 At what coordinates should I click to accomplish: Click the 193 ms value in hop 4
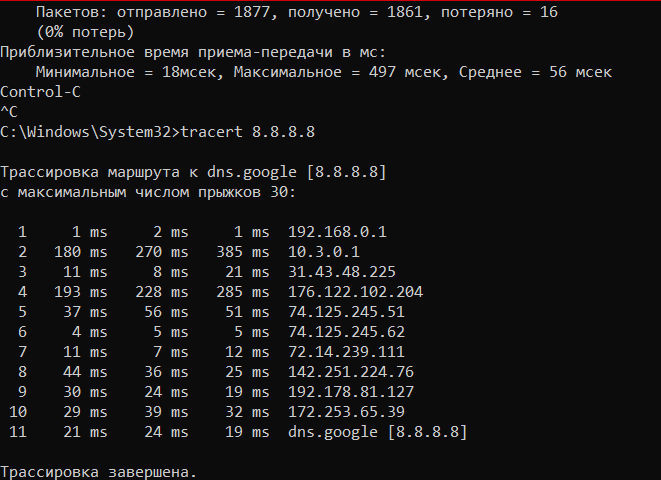(x=81, y=292)
